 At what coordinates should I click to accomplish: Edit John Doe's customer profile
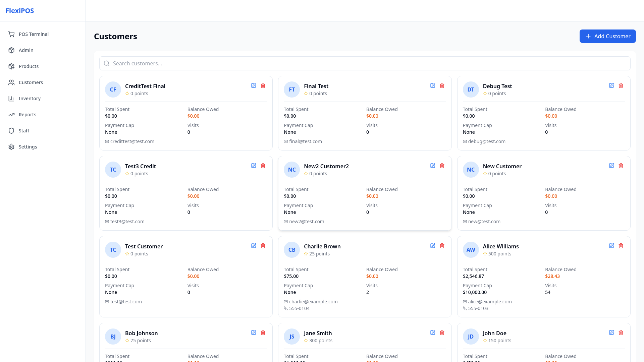[x=611, y=333]
